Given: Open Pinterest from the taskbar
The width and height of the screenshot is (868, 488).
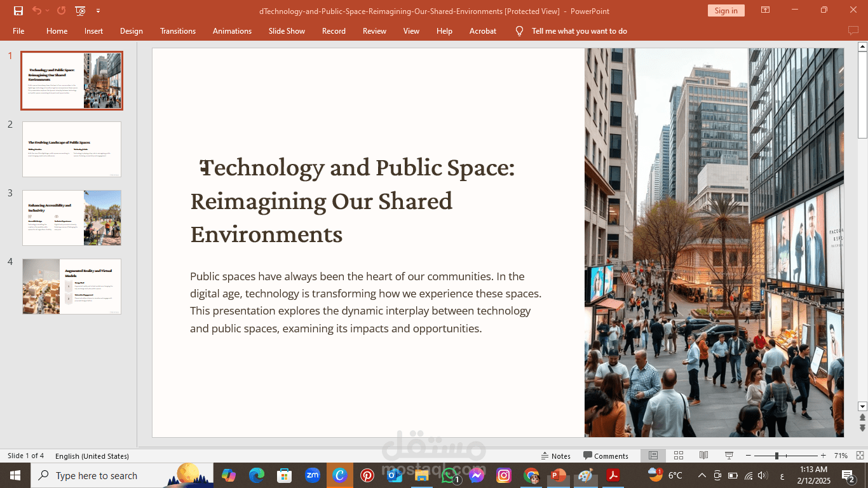Looking at the screenshot, I should (x=367, y=475).
